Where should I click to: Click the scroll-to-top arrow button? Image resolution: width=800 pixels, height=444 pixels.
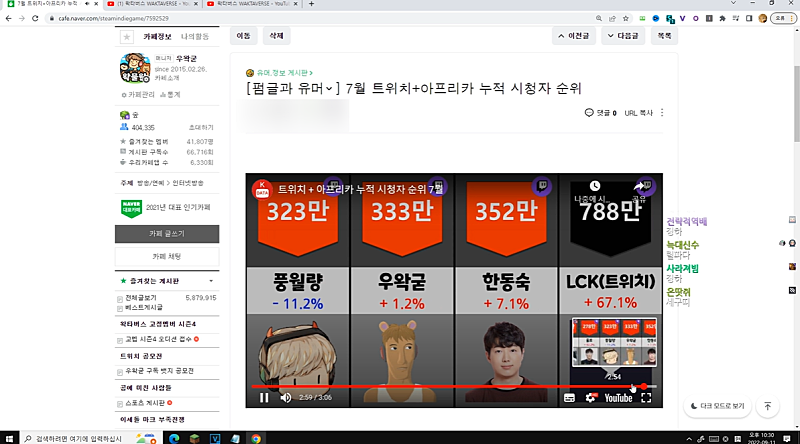tap(767, 406)
